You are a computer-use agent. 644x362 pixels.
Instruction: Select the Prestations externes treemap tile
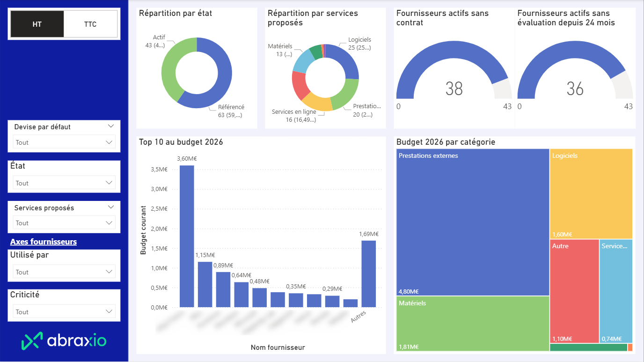(472, 222)
